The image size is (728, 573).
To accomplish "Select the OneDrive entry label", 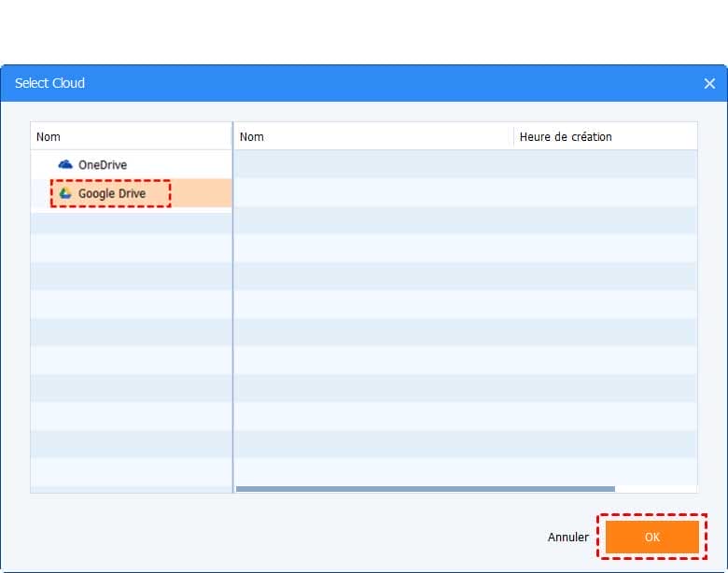I will (x=103, y=165).
